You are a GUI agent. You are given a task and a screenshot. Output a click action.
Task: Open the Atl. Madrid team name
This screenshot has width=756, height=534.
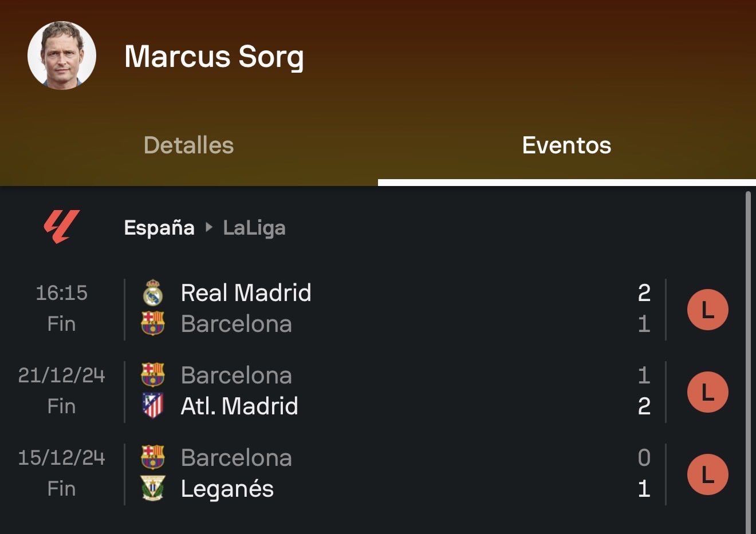pos(239,406)
